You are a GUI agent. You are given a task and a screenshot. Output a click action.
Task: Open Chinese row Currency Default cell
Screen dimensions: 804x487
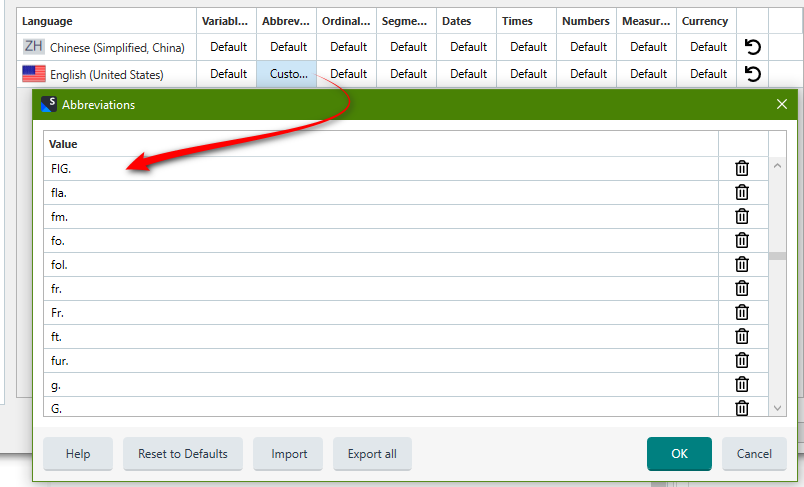(x=707, y=47)
